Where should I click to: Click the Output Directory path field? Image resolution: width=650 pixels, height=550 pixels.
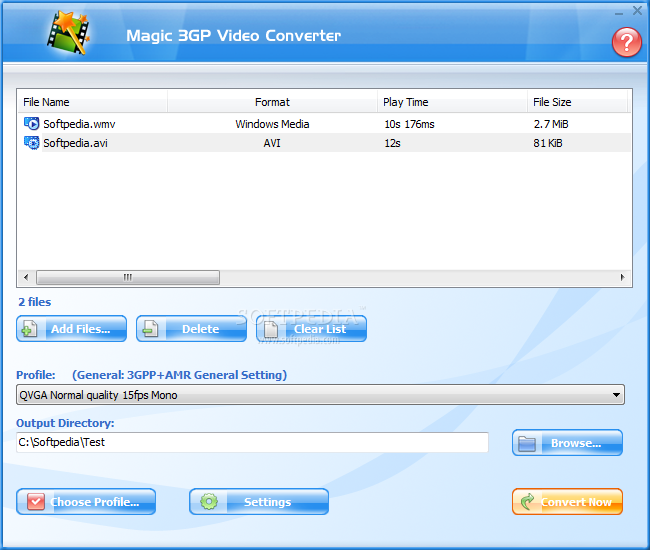pyautogui.click(x=252, y=442)
